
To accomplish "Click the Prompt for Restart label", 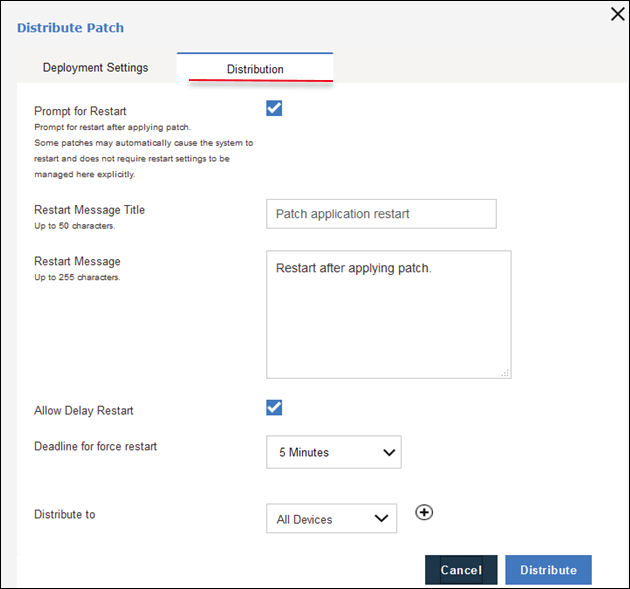I will 80,111.
